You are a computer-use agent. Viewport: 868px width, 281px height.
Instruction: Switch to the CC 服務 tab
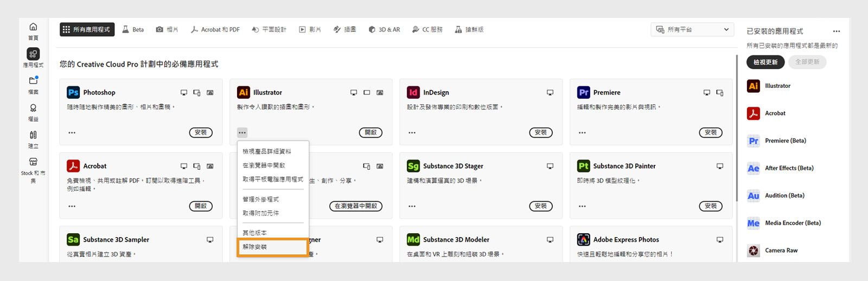427,29
